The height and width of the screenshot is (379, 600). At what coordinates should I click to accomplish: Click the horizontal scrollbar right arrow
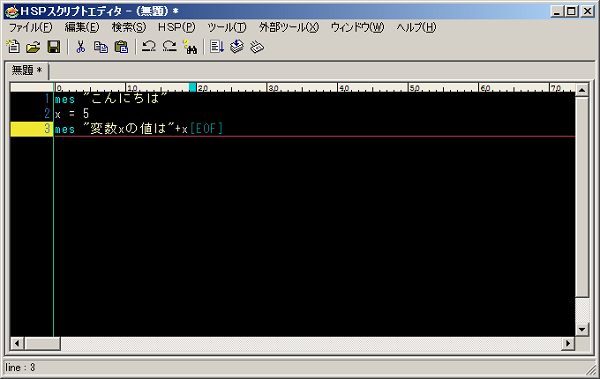(568, 343)
